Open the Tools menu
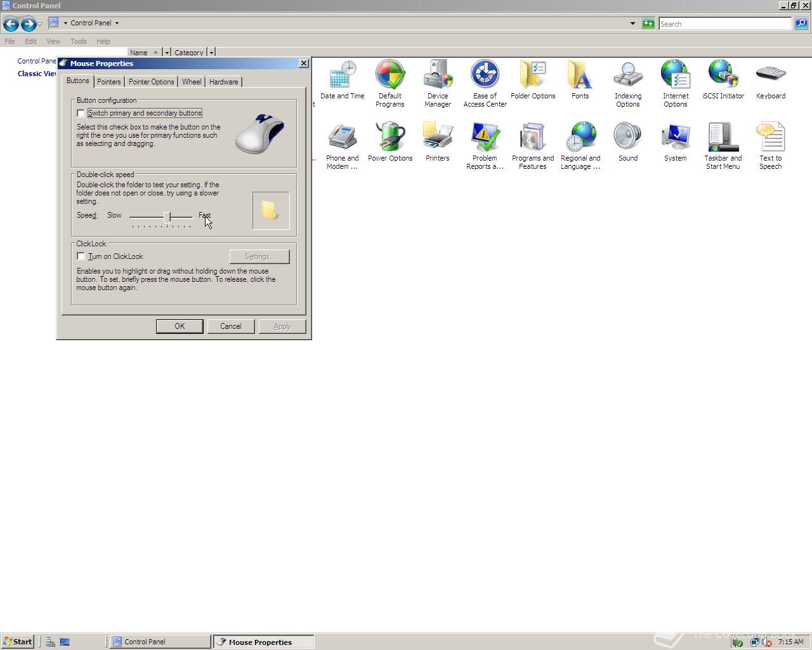 click(79, 41)
